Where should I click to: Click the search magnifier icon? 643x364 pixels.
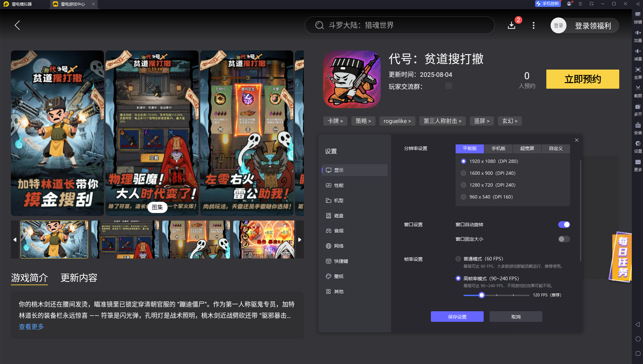point(319,25)
